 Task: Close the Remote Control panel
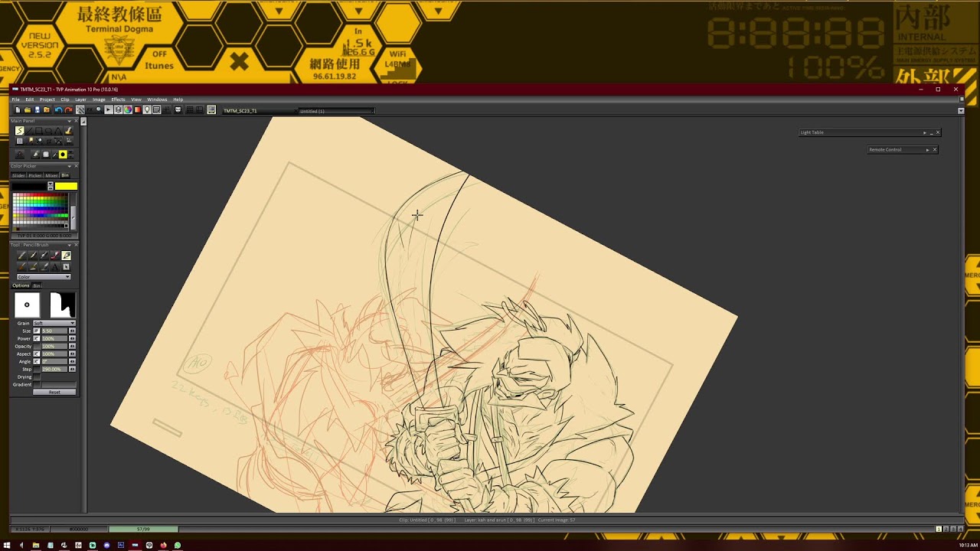[935, 150]
